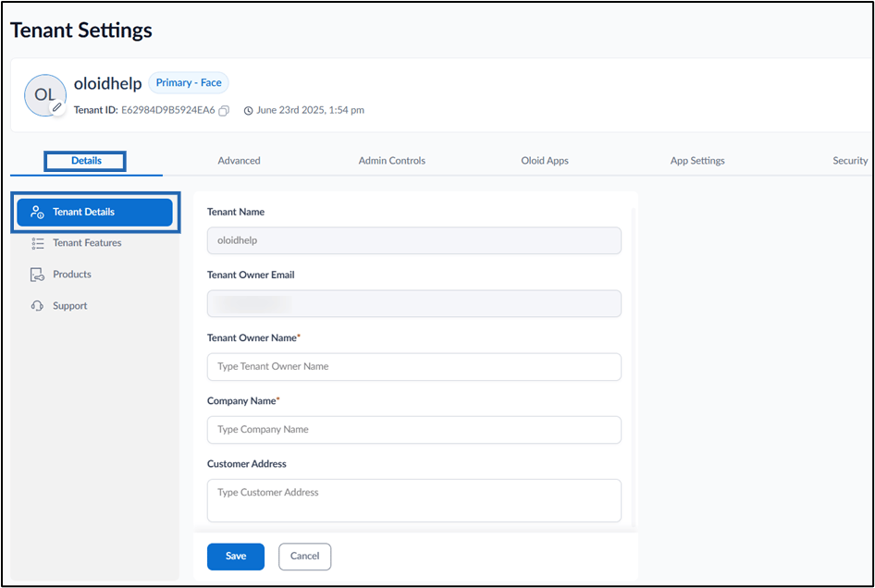The image size is (875, 588).
Task: Click the Save button
Action: [236, 557]
